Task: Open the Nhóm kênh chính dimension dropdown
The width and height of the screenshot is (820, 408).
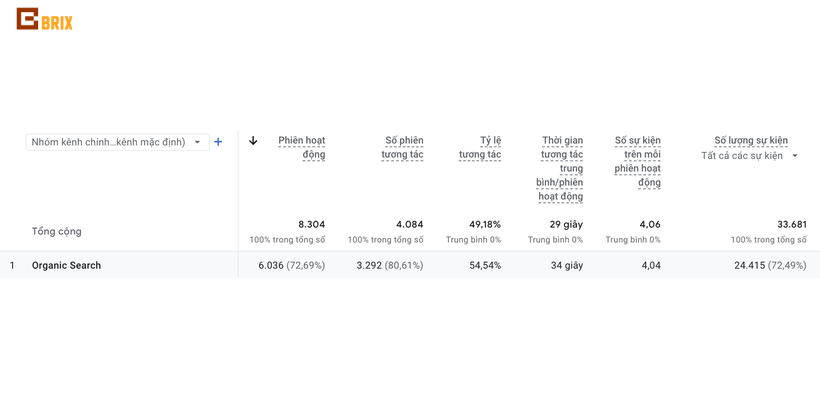Action: click(117, 142)
